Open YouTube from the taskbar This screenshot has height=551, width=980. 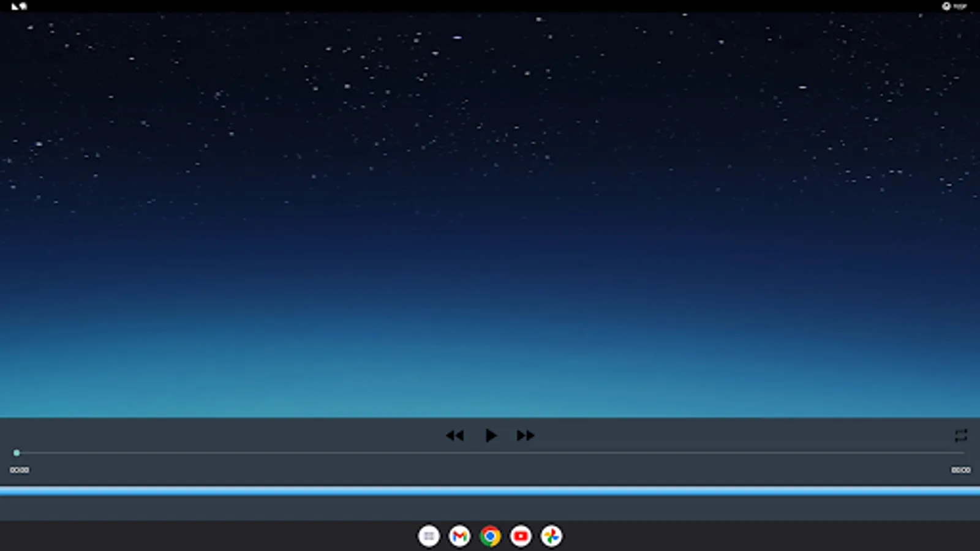[521, 536]
